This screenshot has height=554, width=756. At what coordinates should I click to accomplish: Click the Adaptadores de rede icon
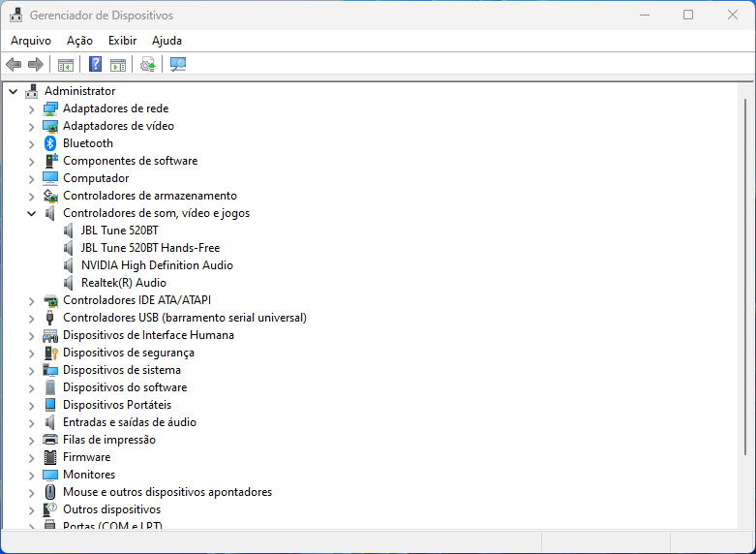pyautogui.click(x=50, y=108)
